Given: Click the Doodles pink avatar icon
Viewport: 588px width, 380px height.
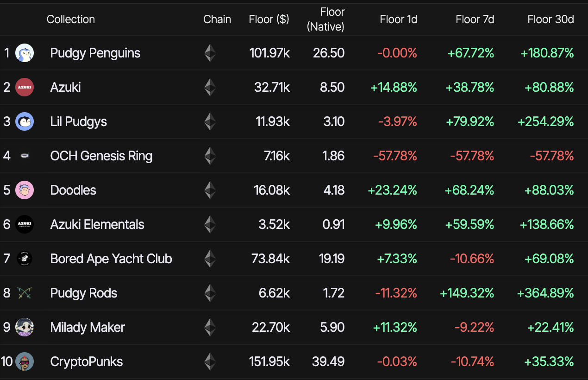Looking at the screenshot, I should point(25,190).
